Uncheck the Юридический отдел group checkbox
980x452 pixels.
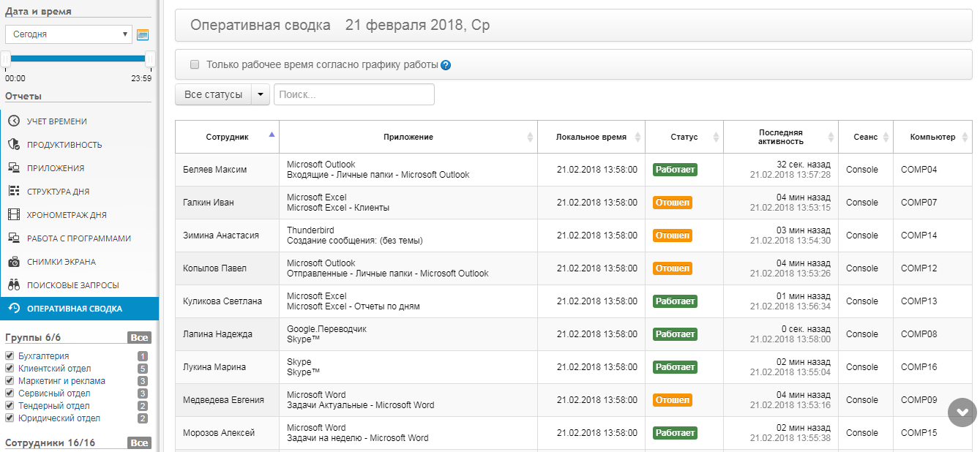tap(10, 418)
